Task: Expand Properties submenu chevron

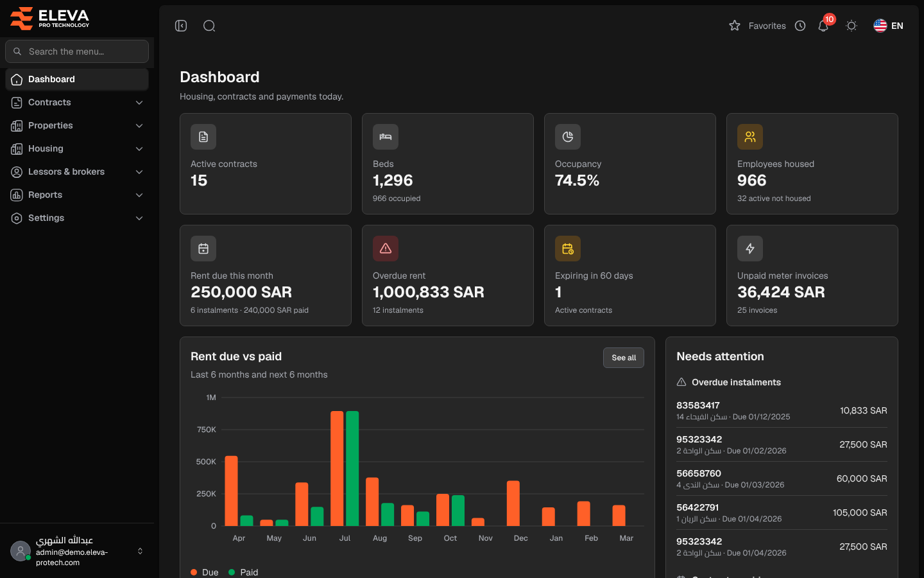Action: coord(139,126)
